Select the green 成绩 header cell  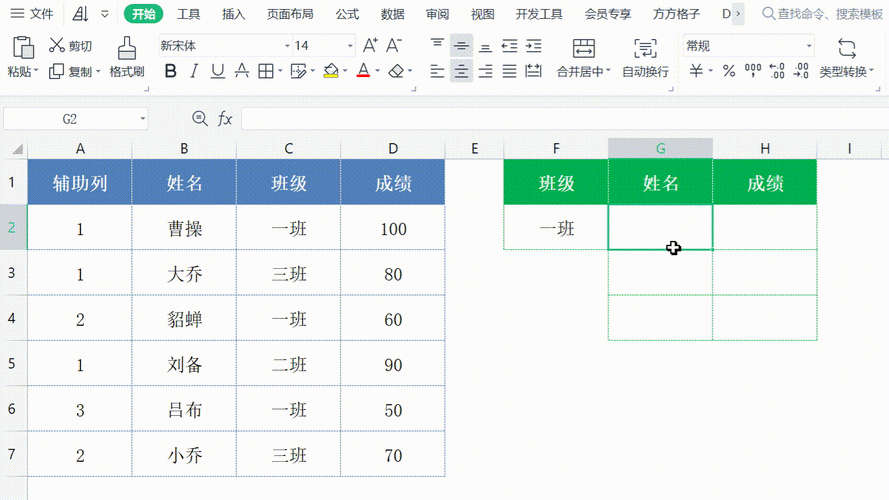point(765,183)
